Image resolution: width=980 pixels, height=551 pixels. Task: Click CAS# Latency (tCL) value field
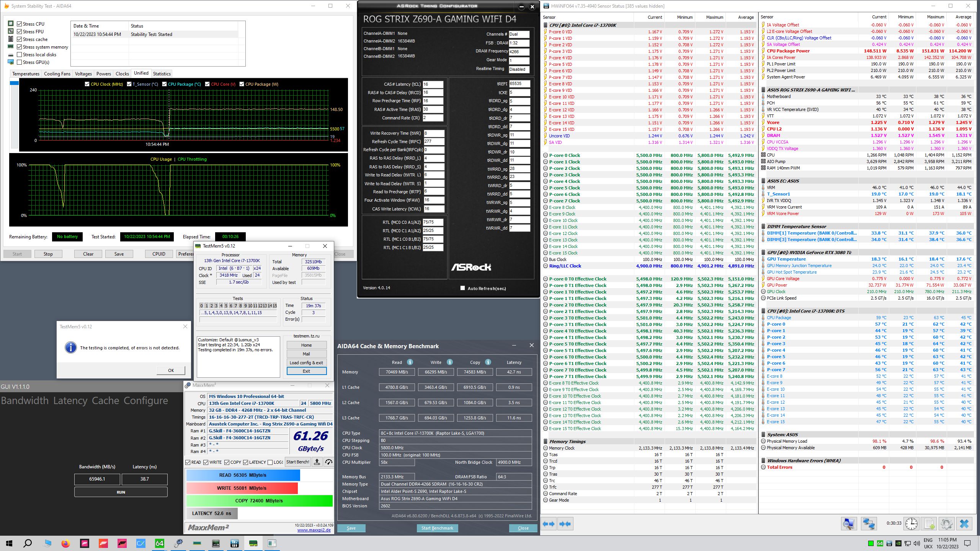433,84
